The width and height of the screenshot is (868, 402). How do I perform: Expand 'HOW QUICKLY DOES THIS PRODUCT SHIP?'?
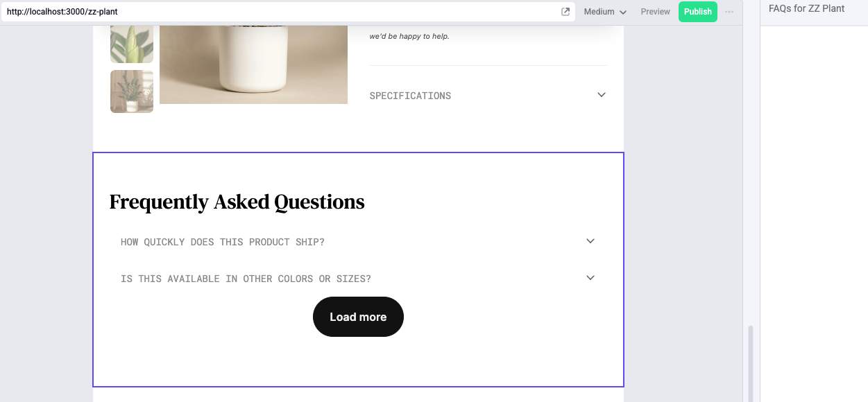tap(222, 241)
